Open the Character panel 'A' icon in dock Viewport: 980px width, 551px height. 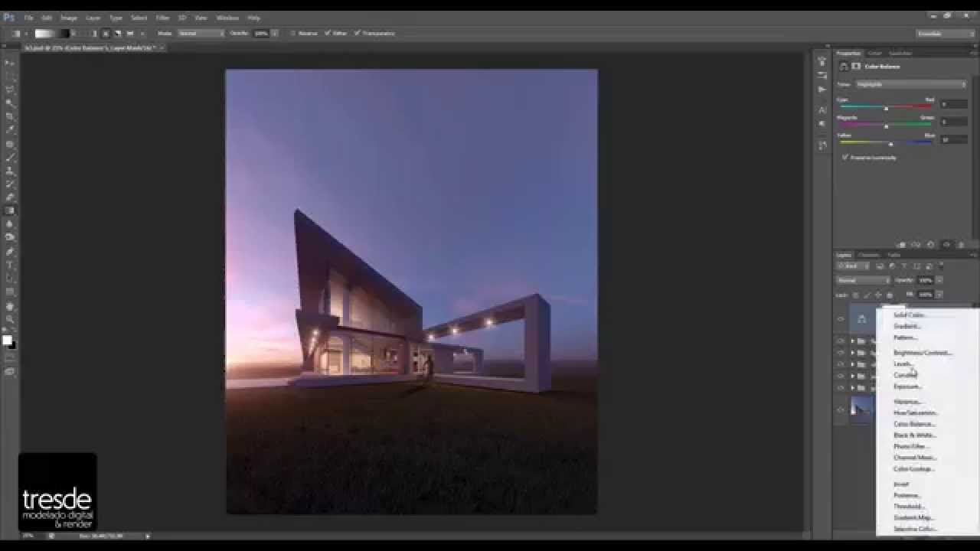822,110
